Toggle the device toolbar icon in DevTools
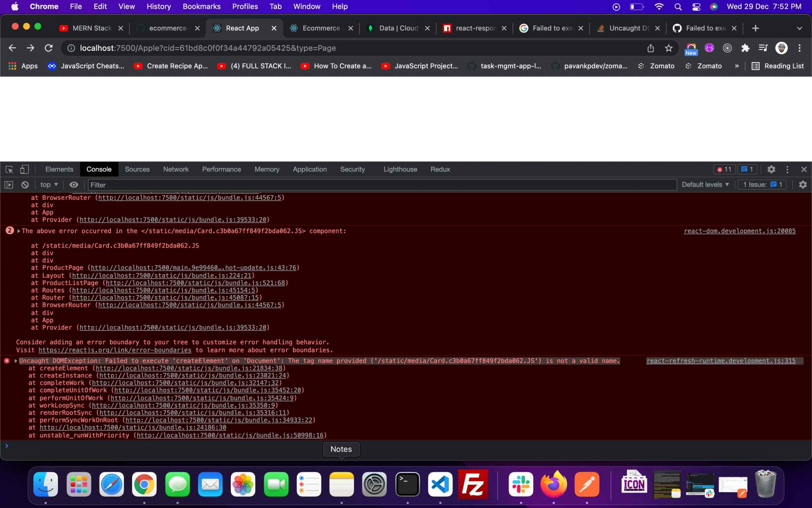This screenshot has width=812, height=508. (25, 169)
